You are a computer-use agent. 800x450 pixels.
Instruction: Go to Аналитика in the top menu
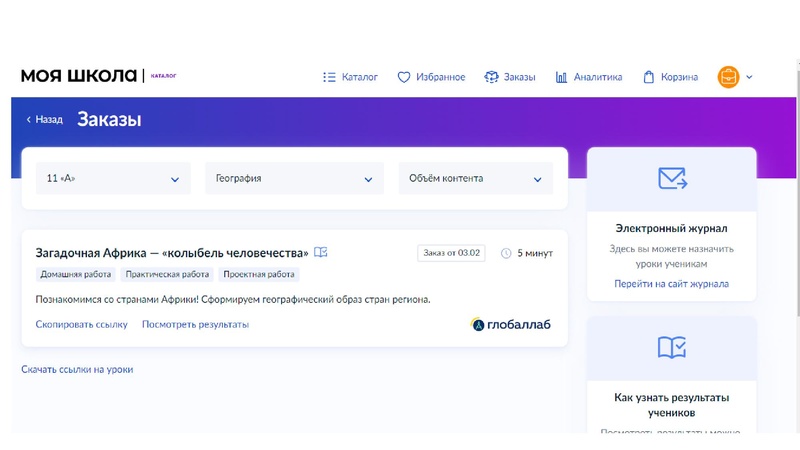(598, 77)
